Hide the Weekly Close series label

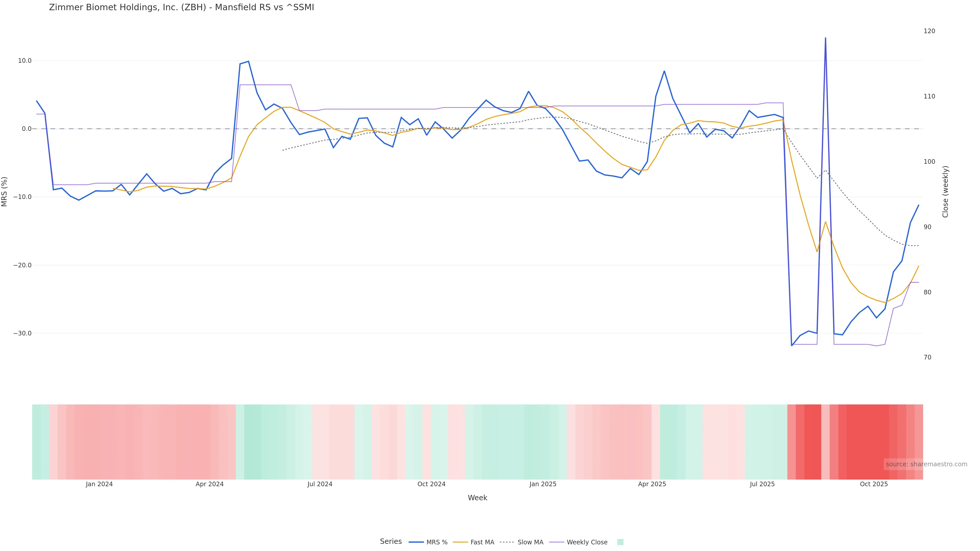[587, 542]
